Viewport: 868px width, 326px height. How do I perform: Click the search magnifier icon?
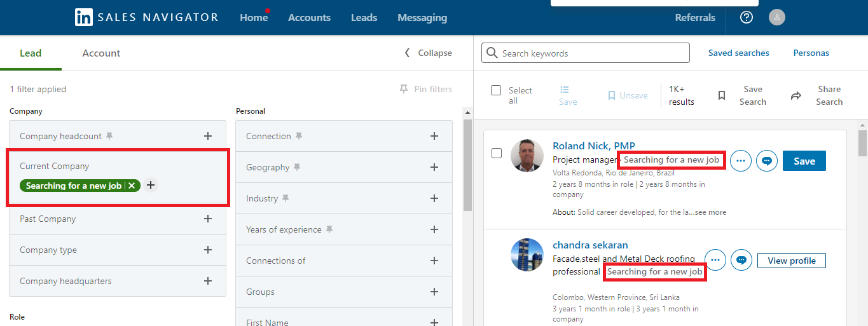click(x=492, y=53)
